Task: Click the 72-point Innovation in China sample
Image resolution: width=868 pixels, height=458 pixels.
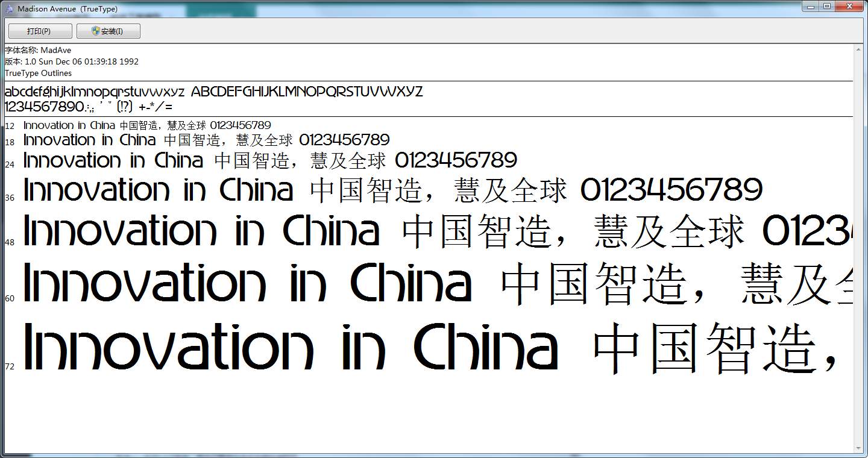Action: pyautogui.click(x=430, y=347)
